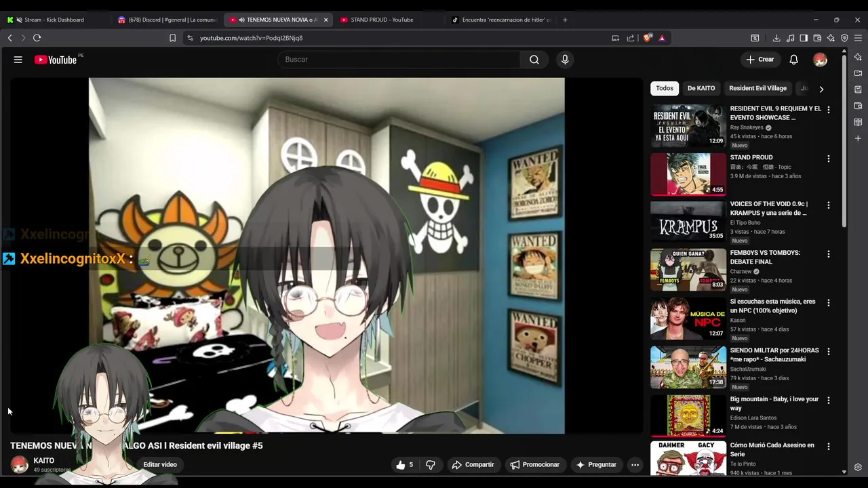This screenshot has height=488, width=868.
Task: Open Brave Shields lion icon
Action: click(x=648, y=38)
